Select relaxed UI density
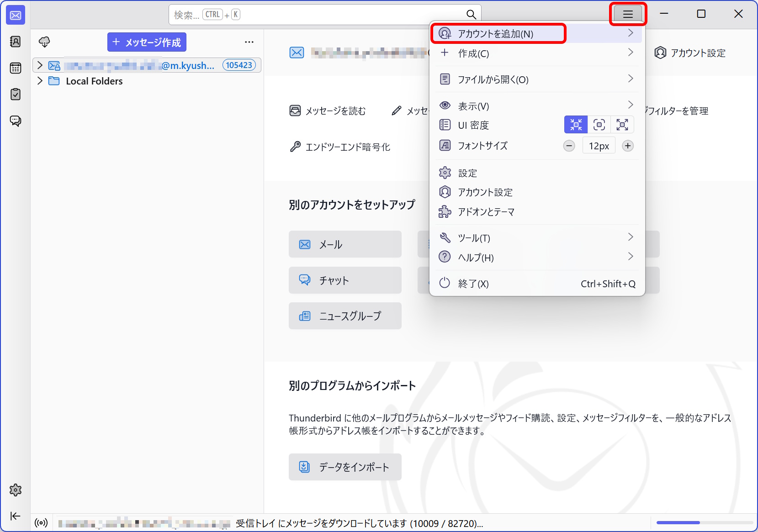This screenshot has width=758, height=532. 622,125
